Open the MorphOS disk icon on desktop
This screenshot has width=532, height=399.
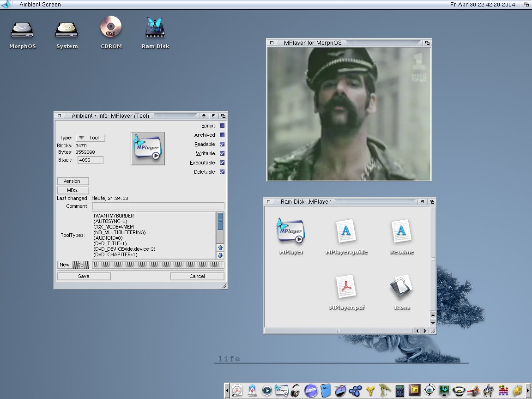click(x=22, y=30)
